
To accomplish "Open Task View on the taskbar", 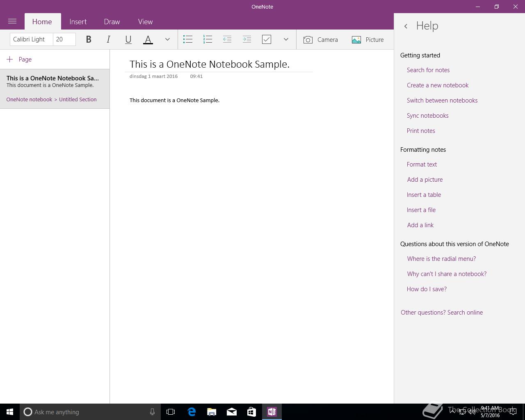I will tap(171, 412).
